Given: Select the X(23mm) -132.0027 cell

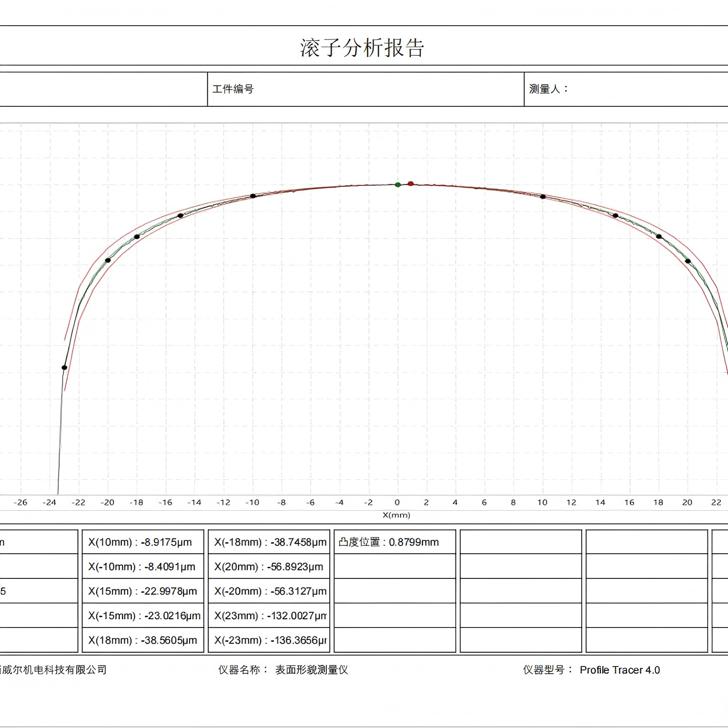Looking at the screenshot, I should pos(269,616).
